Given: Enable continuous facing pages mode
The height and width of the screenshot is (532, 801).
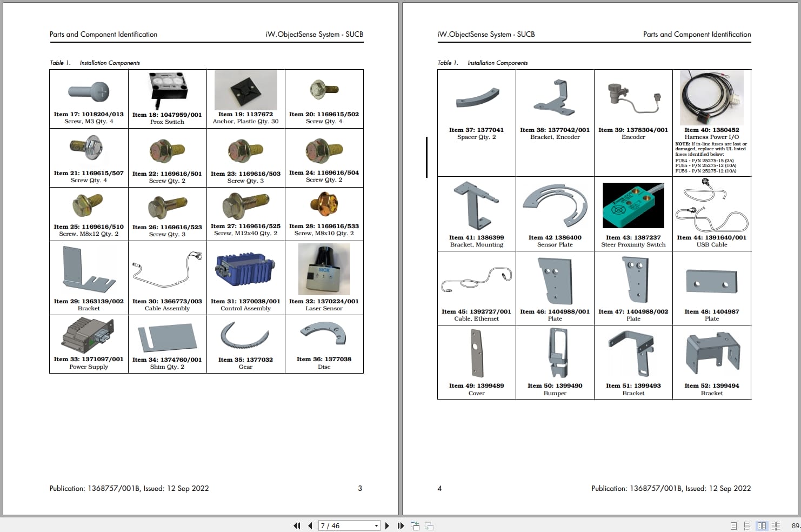Looking at the screenshot, I should 775,525.
